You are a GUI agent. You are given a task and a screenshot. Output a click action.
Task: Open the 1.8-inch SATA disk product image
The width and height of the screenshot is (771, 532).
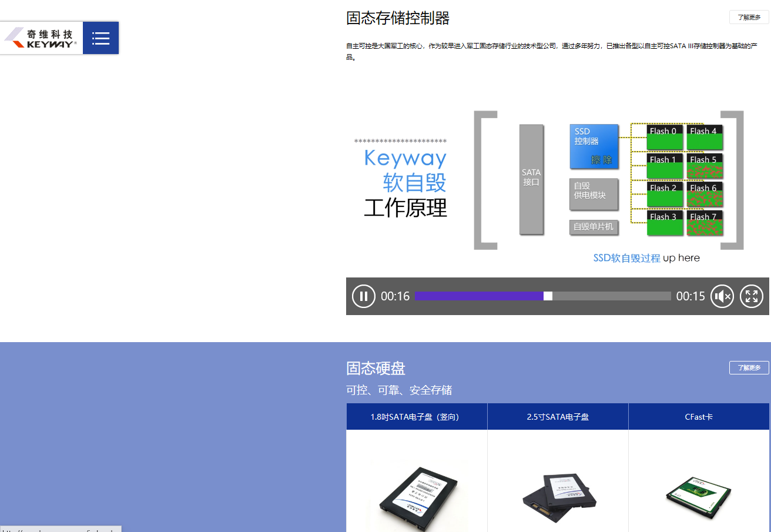tap(417, 498)
